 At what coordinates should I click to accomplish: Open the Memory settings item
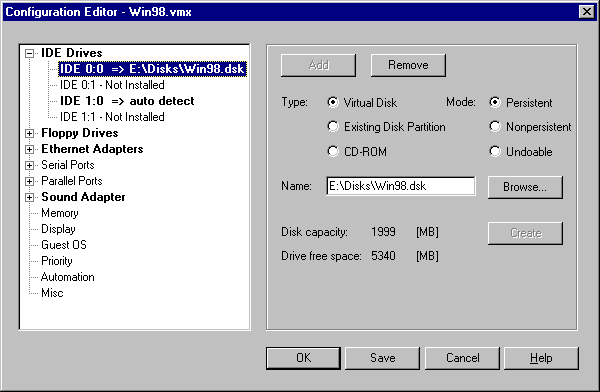point(60,213)
